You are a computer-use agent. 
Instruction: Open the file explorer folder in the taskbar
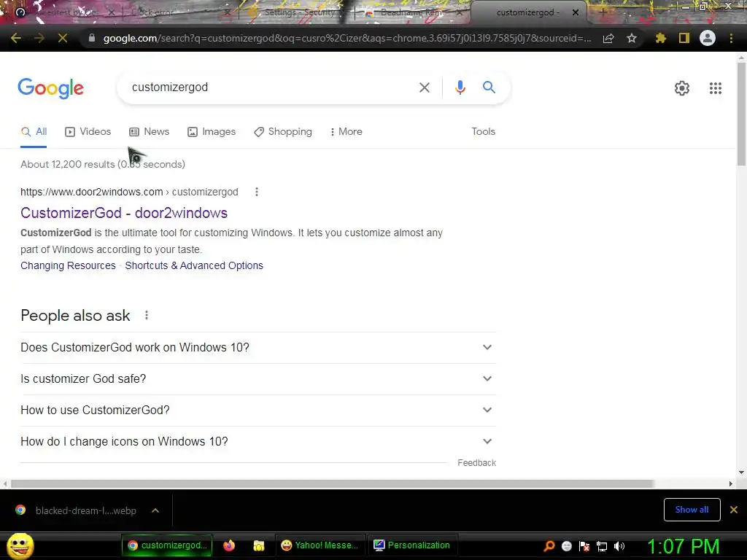pos(259,545)
